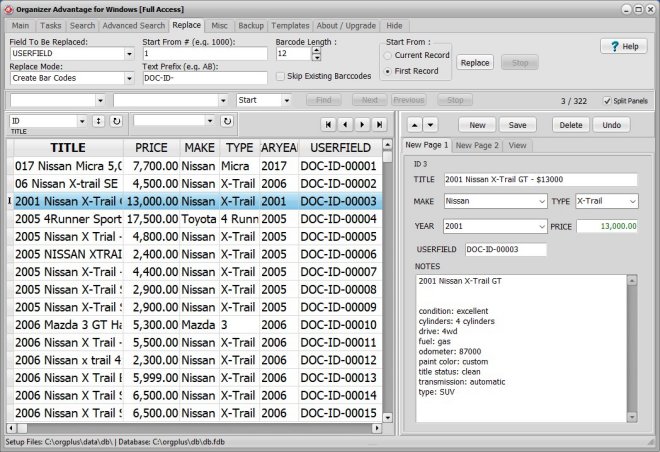Open Templates tab
This screenshot has height=452, width=660.
point(290,26)
